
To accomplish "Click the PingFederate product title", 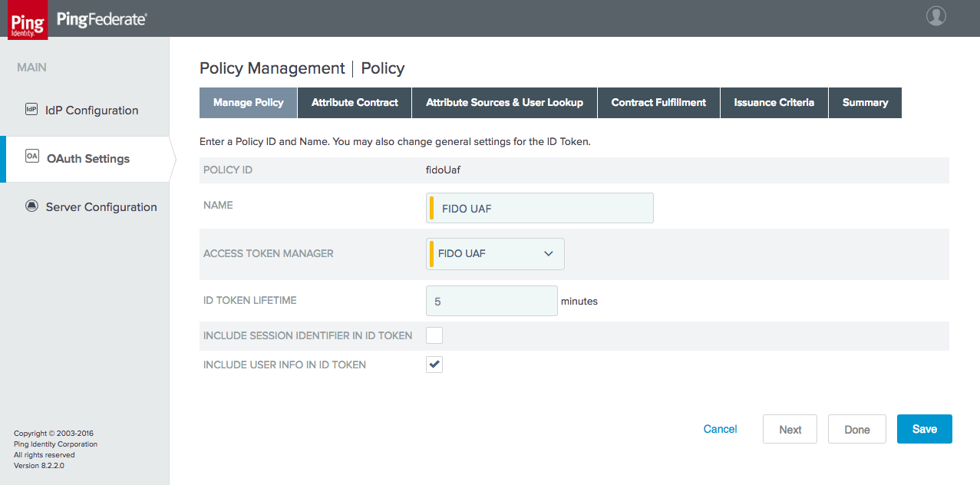I will (102, 19).
